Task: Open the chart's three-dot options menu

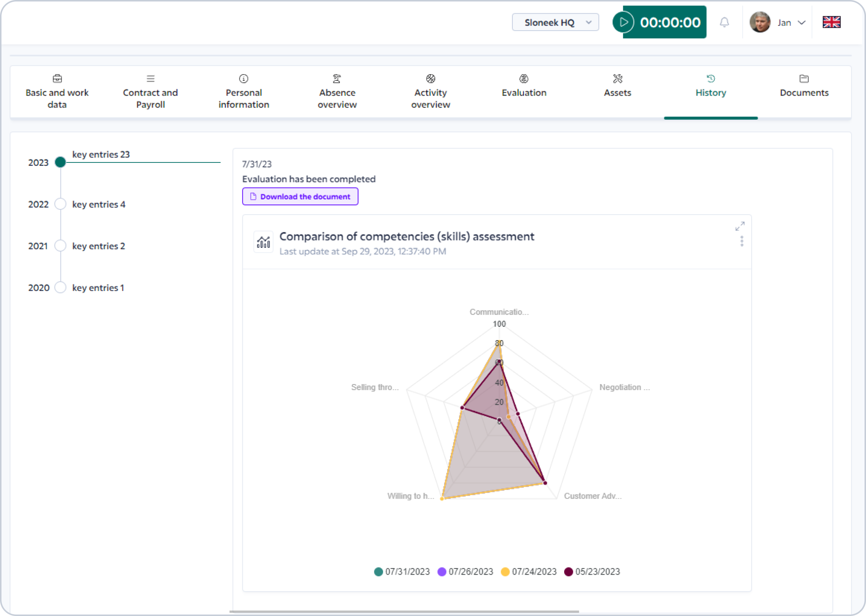Action: point(742,241)
